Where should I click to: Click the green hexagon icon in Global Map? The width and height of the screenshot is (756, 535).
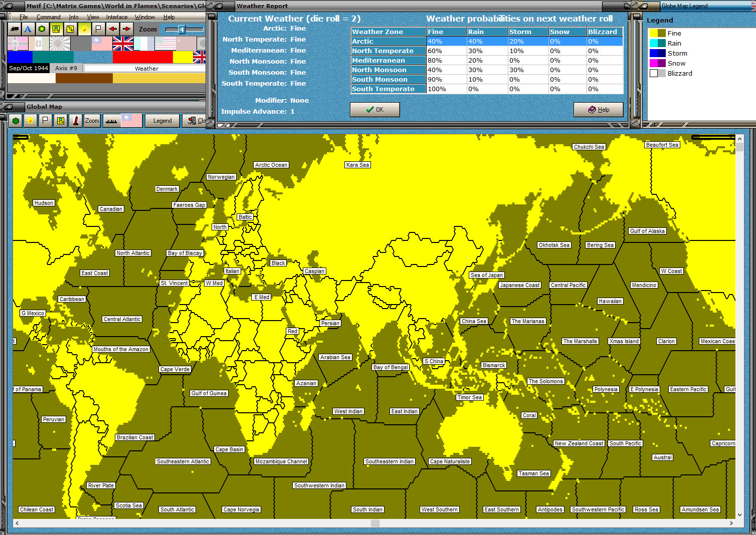click(16, 121)
